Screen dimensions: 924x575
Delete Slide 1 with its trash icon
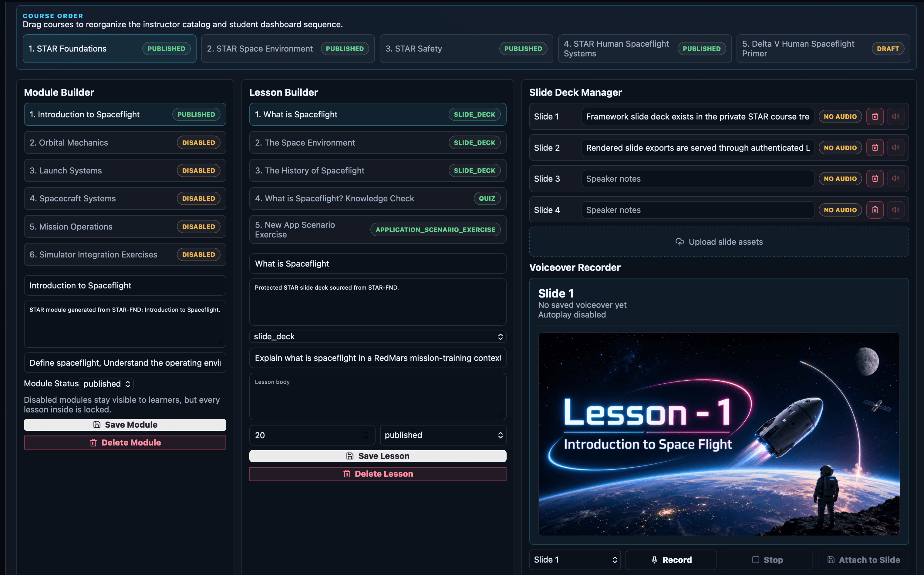[x=875, y=116]
